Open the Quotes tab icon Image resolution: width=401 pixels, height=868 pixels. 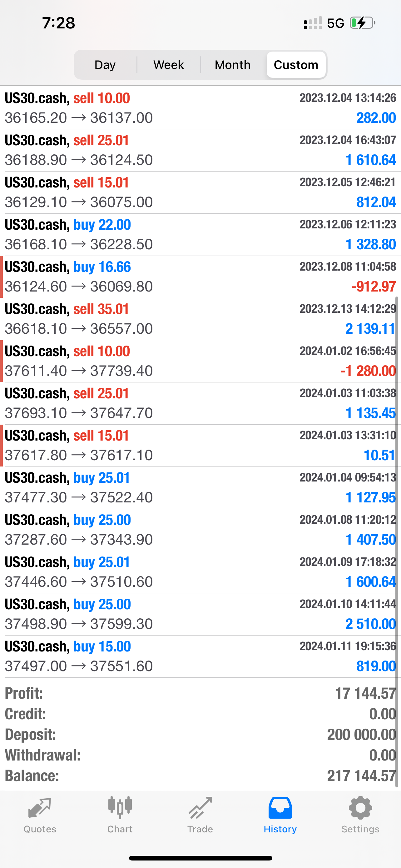pos(40,808)
